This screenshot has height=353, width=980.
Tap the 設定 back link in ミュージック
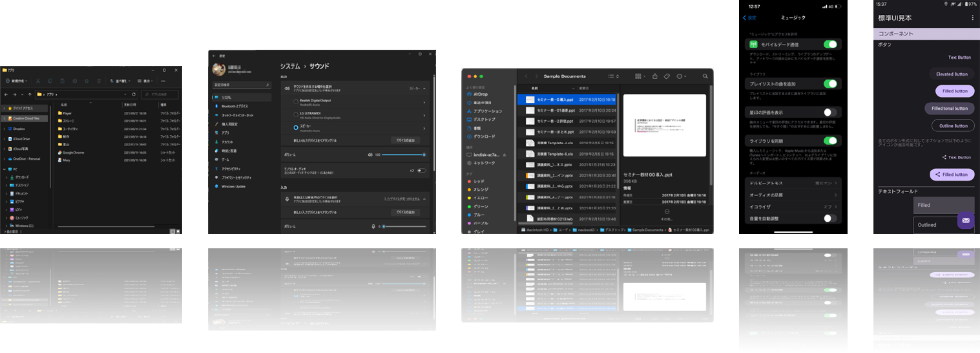(749, 17)
